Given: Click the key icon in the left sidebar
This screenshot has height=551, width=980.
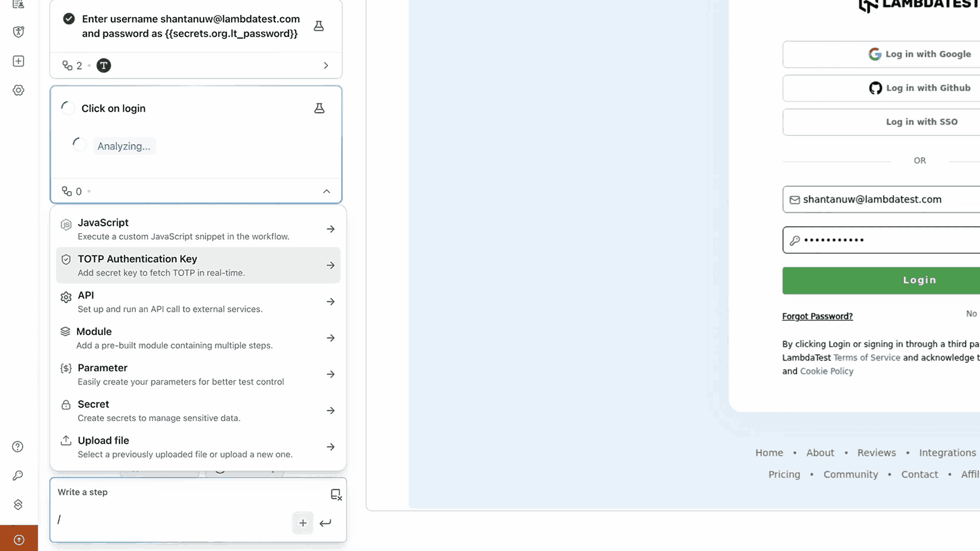Looking at the screenshot, I should (18, 475).
